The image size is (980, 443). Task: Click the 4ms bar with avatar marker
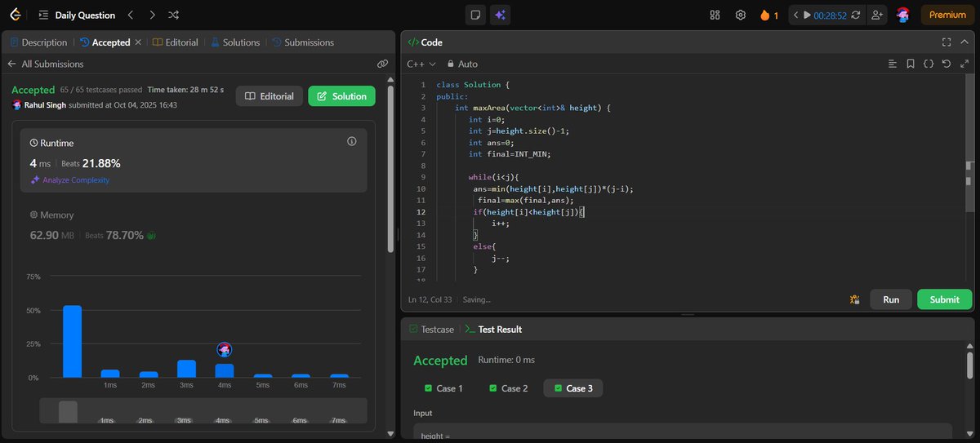tap(225, 370)
